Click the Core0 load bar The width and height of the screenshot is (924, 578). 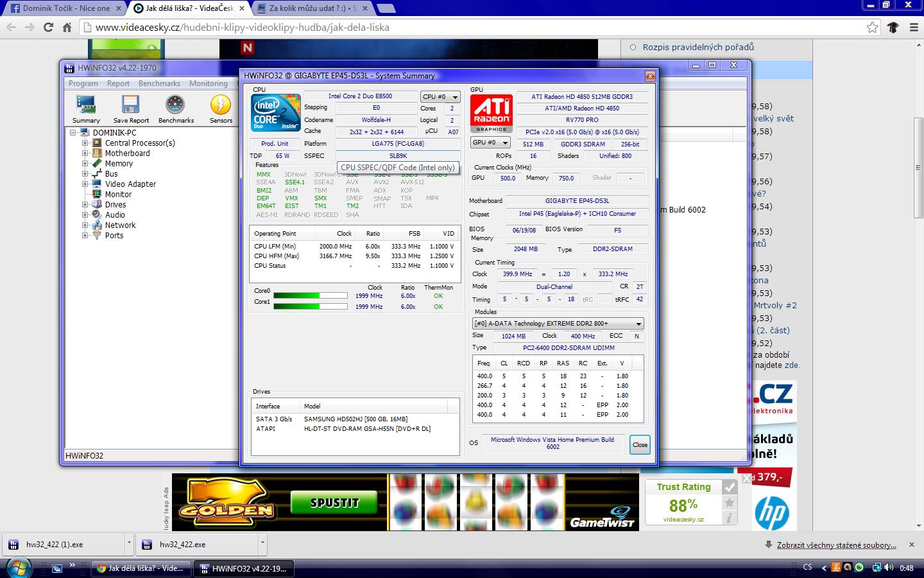click(311, 296)
